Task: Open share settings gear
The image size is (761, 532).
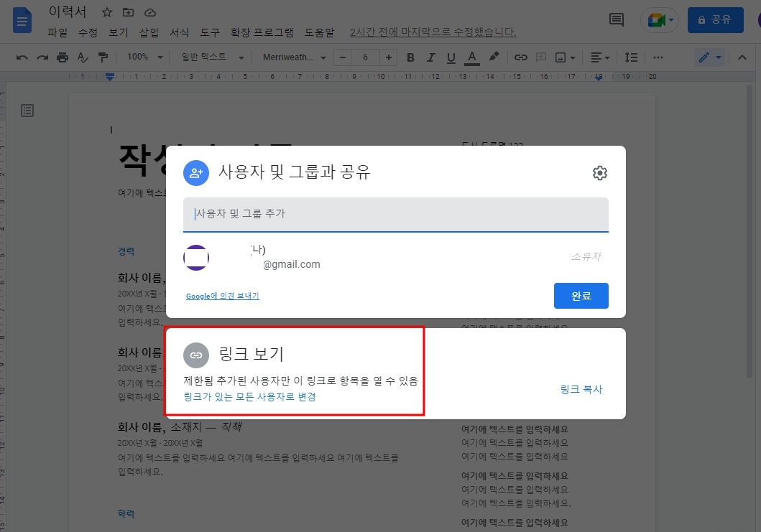Action: [600, 173]
